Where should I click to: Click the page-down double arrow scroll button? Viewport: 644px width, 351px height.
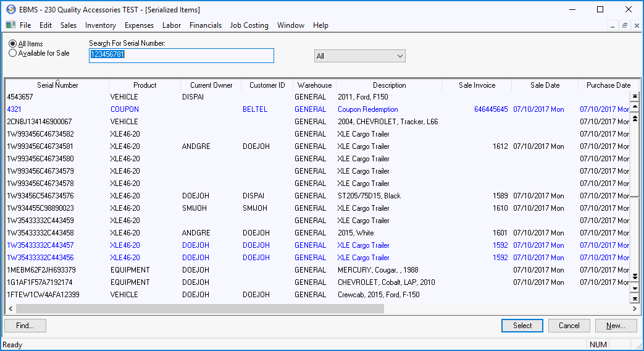pyautogui.click(x=635, y=277)
